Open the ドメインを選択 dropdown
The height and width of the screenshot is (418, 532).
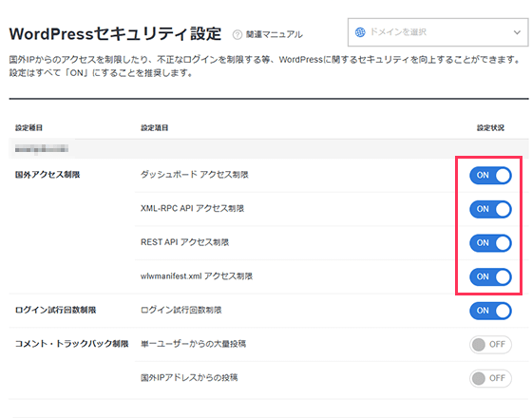click(438, 32)
